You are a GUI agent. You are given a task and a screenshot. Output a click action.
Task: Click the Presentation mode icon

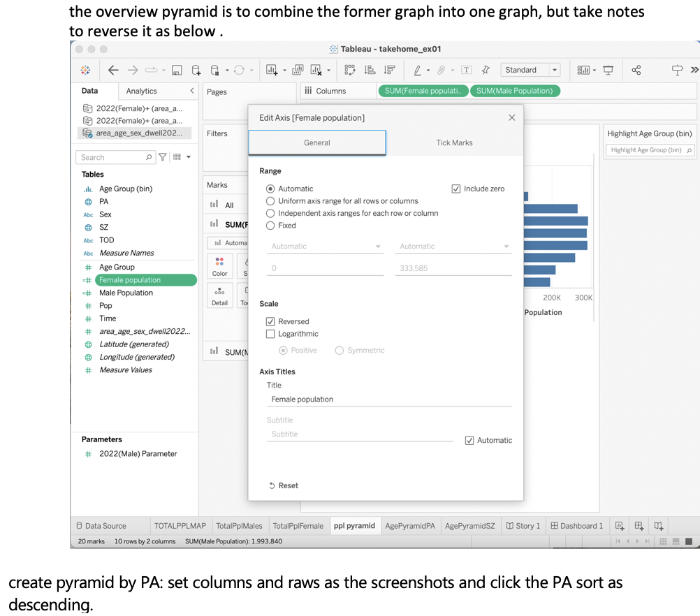tap(608, 70)
